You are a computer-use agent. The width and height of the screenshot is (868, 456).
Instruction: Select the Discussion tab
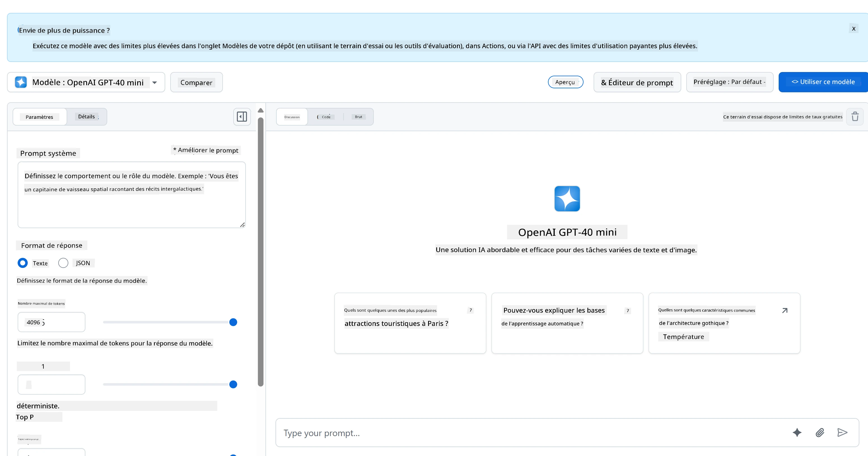pos(292,117)
